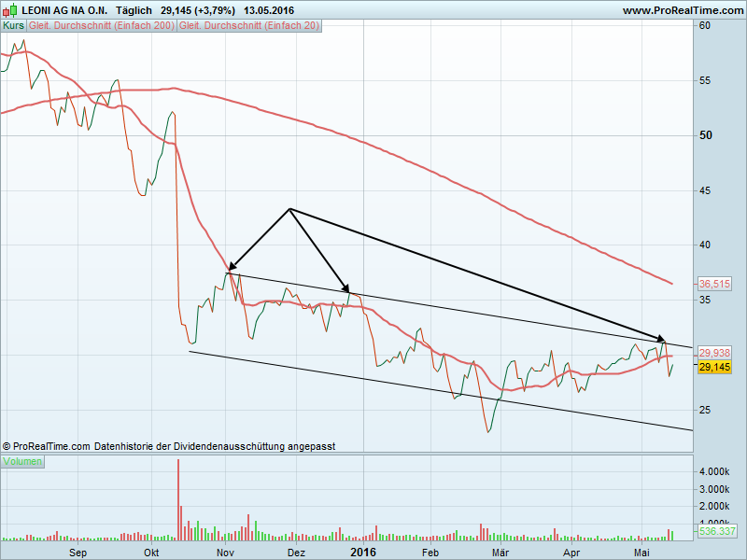The width and height of the screenshot is (747, 560).
Task: Click the Datenhistorie der Dividendenausschüttung angepasst note
Action: pos(215,446)
